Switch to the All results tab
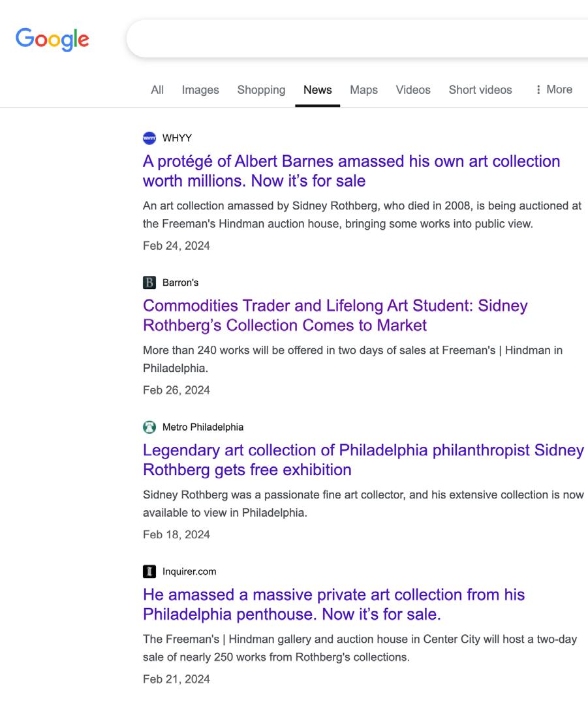This screenshot has height=702, width=588. tap(157, 90)
